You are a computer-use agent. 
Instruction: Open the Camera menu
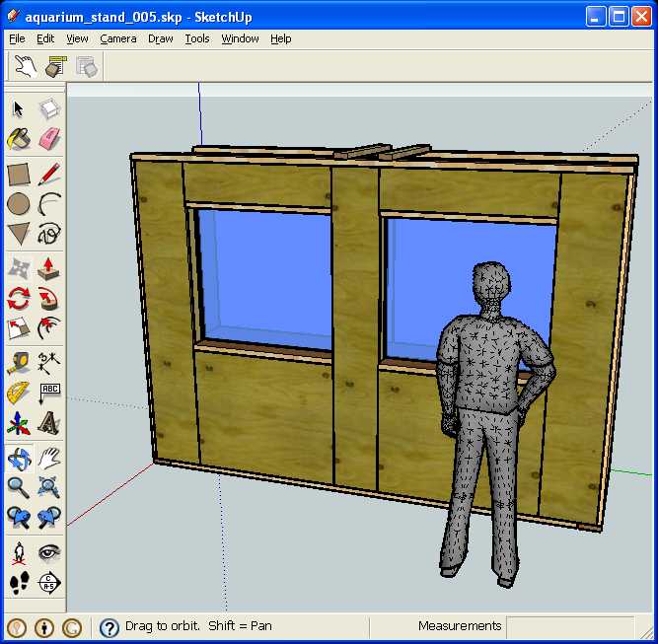[118, 38]
